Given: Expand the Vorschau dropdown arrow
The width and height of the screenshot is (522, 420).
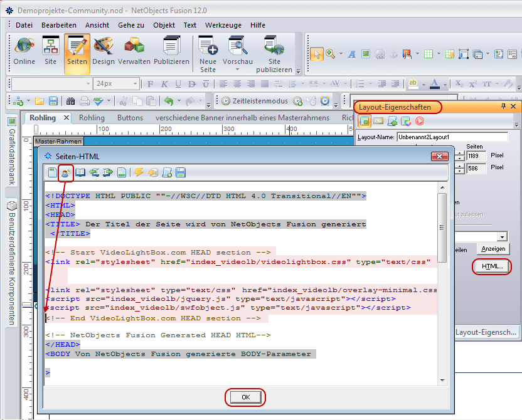Looking at the screenshot, I should click(x=237, y=70).
